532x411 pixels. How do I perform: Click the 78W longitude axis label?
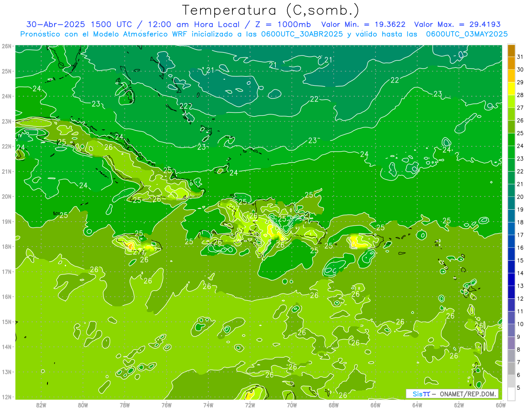(x=125, y=404)
